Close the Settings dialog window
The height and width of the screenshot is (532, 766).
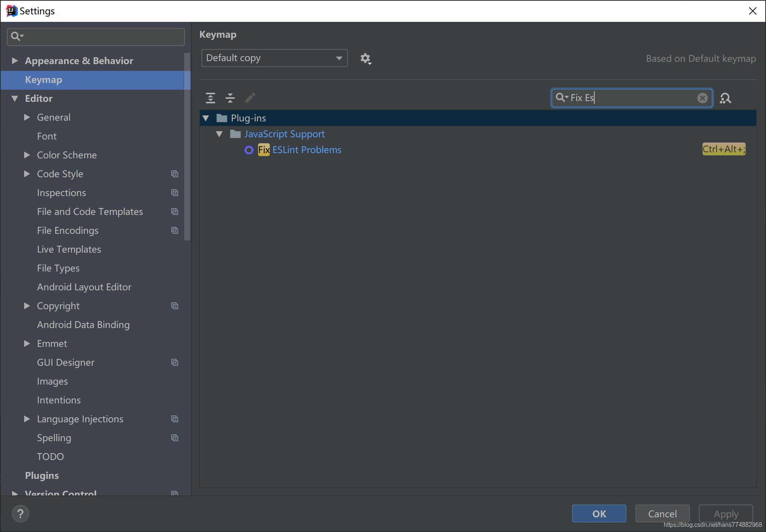[752, 11]
